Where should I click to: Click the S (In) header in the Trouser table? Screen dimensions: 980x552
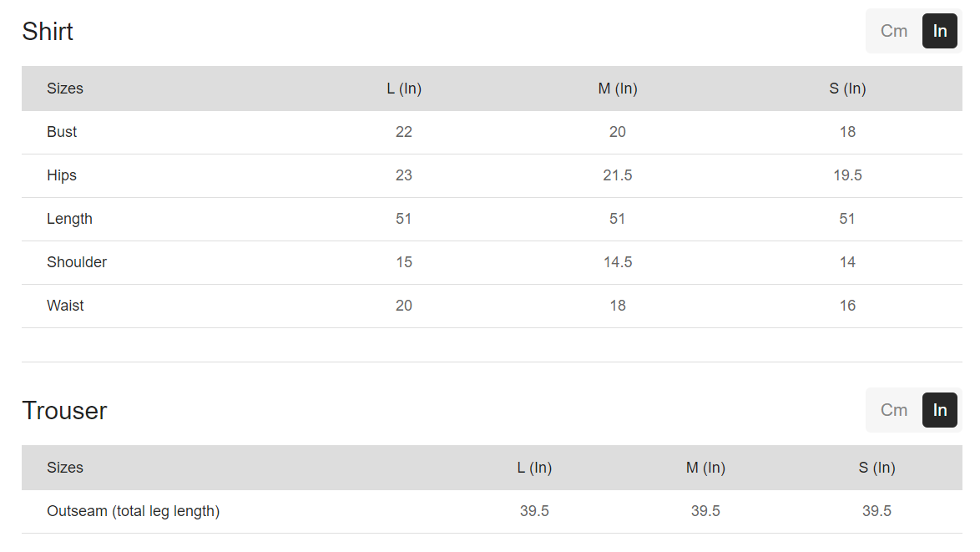coord(876,468)
